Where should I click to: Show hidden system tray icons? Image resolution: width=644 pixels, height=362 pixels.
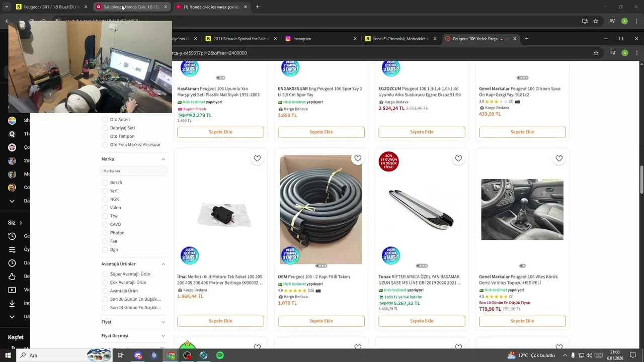click(565, 355)
